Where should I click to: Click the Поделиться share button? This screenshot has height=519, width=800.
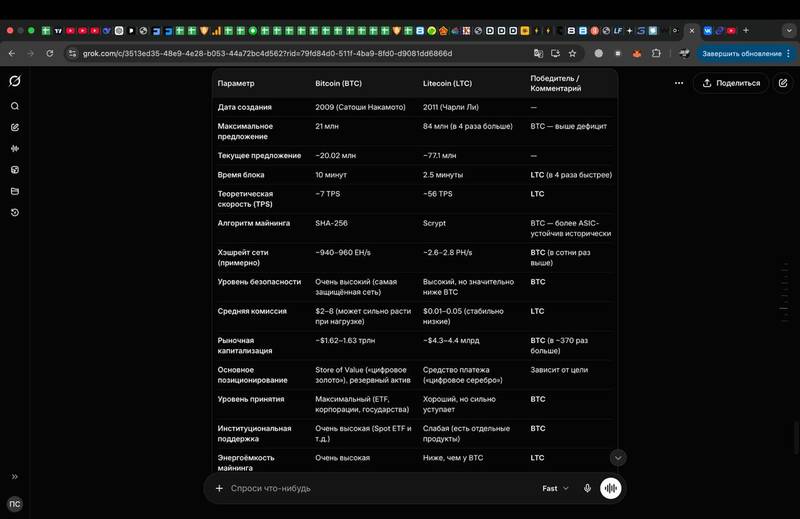coord(731,83)
